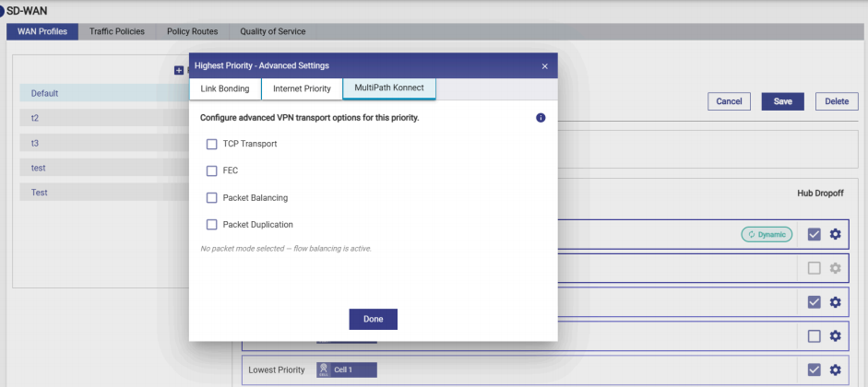Click the Cancel button
Viewport: 868px width, 387px height.
click(729, 101)
